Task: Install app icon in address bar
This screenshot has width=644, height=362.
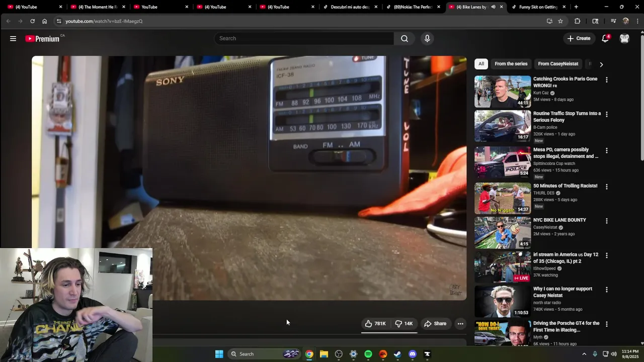Action: pyautogui.click(x=549, y=21)
